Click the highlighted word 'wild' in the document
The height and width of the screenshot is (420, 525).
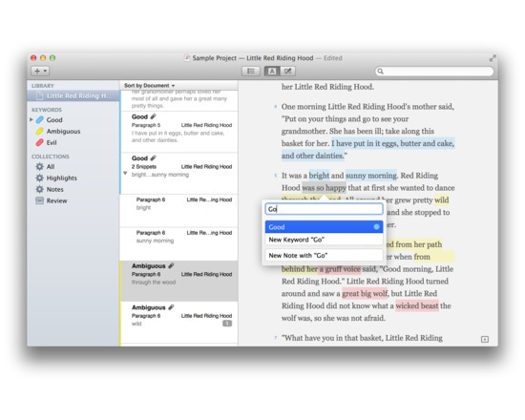point(442,199)
